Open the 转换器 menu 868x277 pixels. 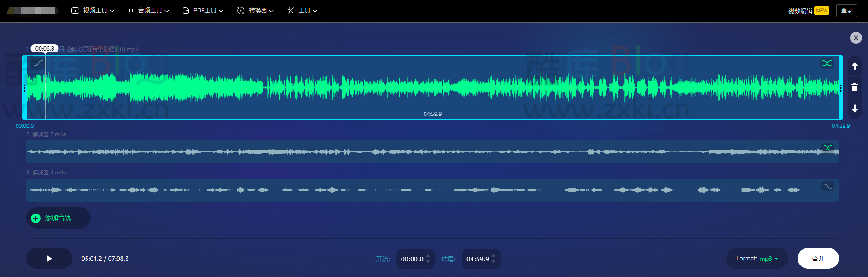pos(255,11)
